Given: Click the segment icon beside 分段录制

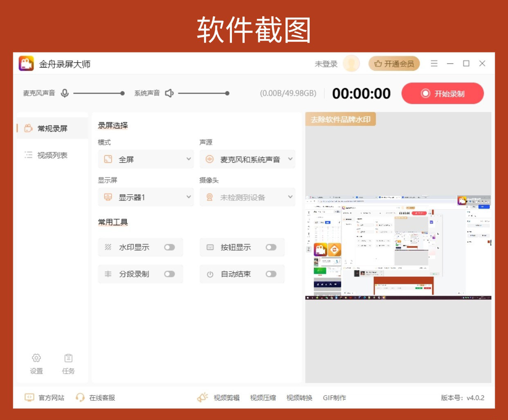Looking at the screenshot, I should [x=108, y=274].
